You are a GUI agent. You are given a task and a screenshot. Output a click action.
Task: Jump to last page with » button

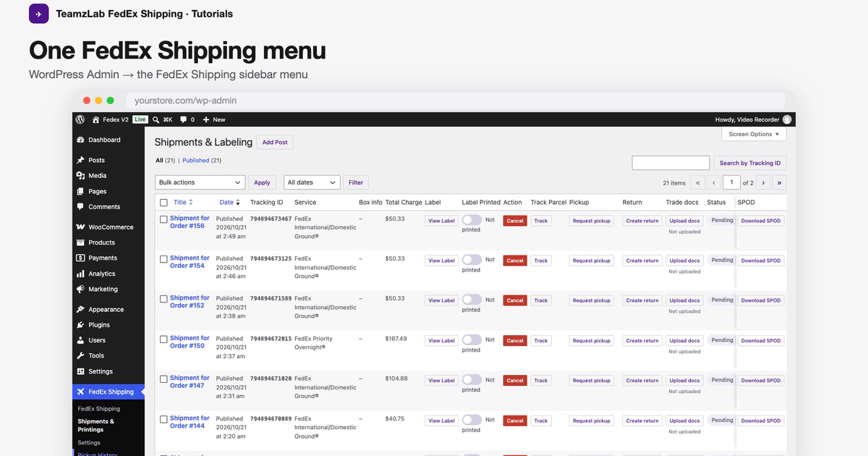click(779, 182)
